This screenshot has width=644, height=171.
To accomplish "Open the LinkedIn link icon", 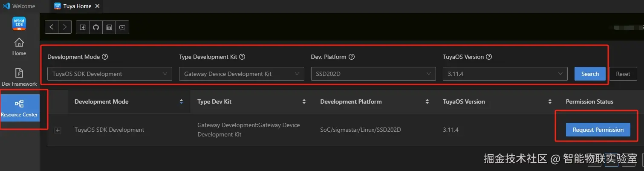I will [x=109, y=27].
